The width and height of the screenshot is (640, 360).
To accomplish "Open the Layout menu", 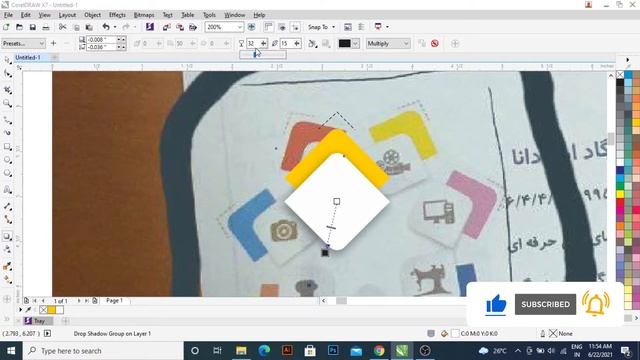I will pyautogui.click(x=67, y=15).
